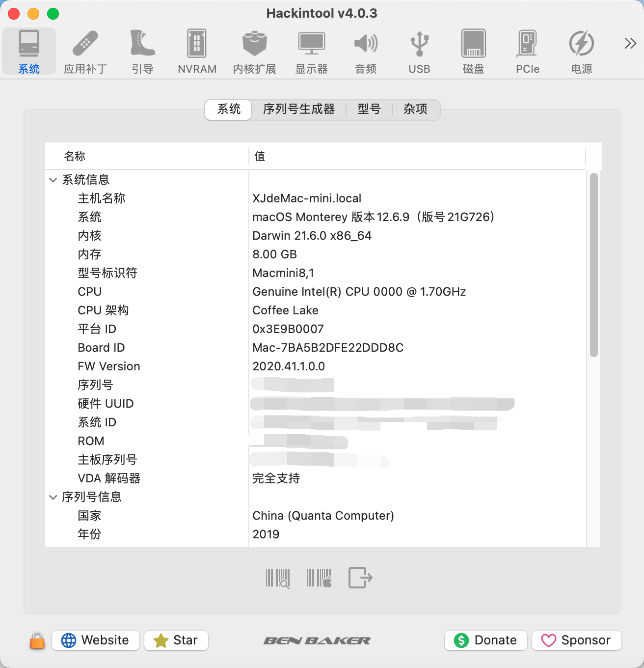Open the Website button
This screenshot has width=644, height=668.
(x=96, y=640)
